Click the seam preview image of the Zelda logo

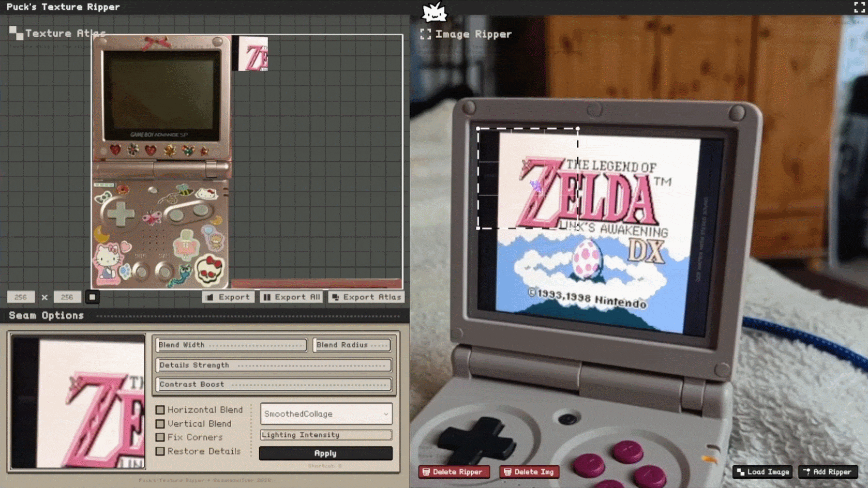click(x=78, y=402)
